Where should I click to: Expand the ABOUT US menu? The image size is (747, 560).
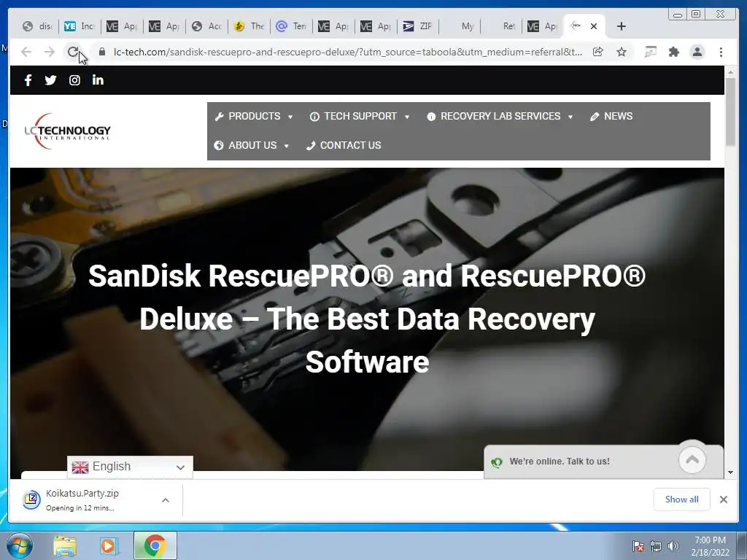pyautogui.click(x=252, y=145)
